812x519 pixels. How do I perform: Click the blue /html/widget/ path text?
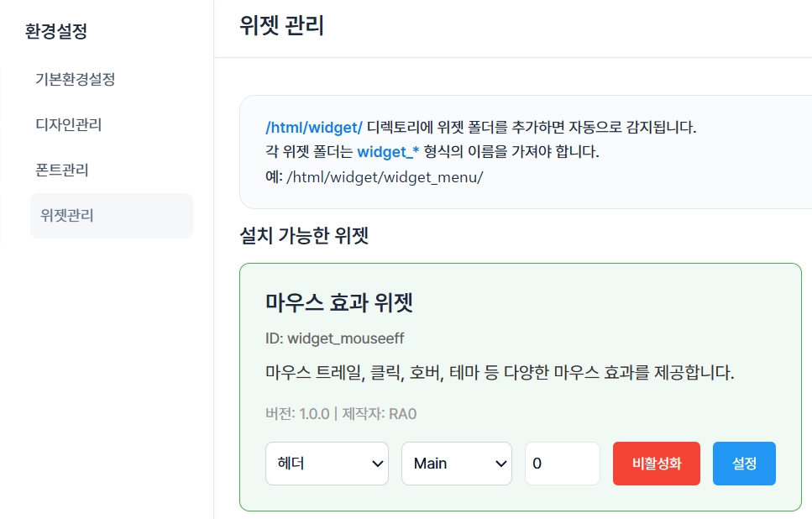pyautogui.click(x=313, y=128)
